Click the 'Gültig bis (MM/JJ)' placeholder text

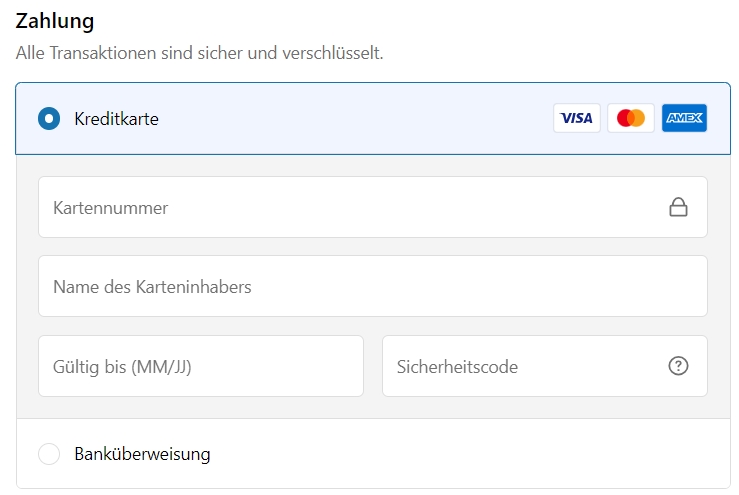tap(122, 367)
